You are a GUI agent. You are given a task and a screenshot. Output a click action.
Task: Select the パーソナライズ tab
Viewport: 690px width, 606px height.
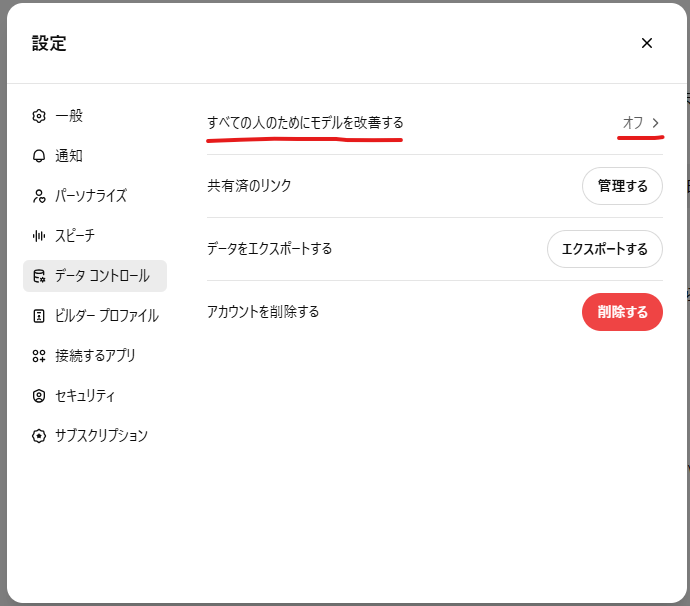(x=95, y=196)
